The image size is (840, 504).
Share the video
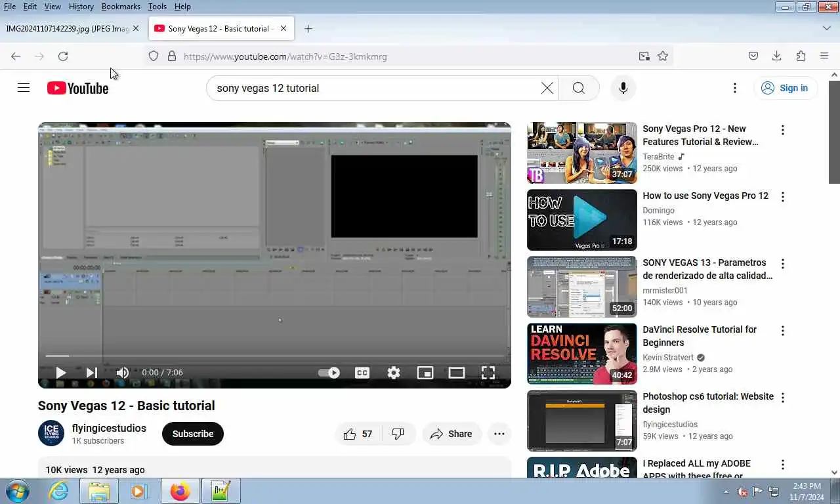pyautogui.click(x=451, y=434)
